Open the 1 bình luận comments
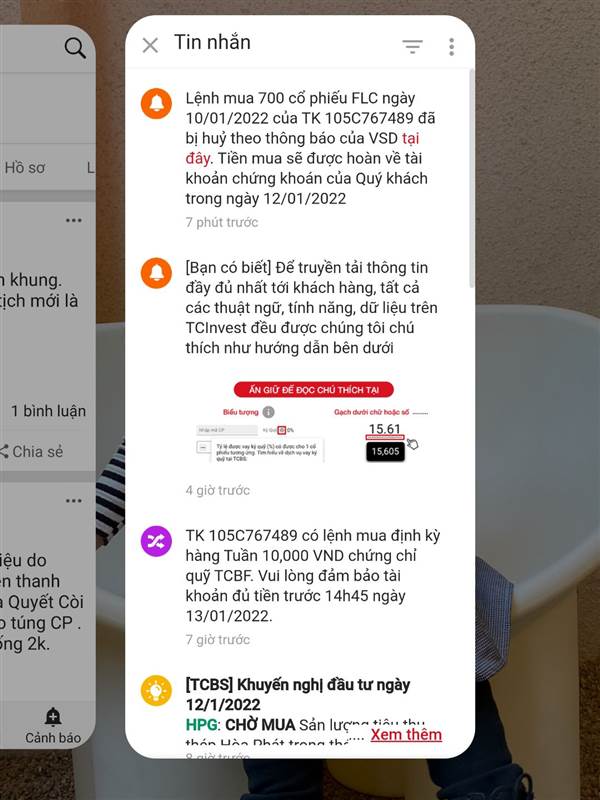600x800 pixels. tap(48, 411)
